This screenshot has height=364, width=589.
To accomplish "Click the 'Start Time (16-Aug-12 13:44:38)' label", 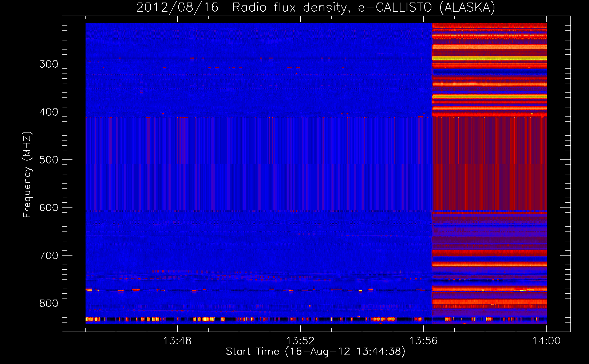I will 316,352.
